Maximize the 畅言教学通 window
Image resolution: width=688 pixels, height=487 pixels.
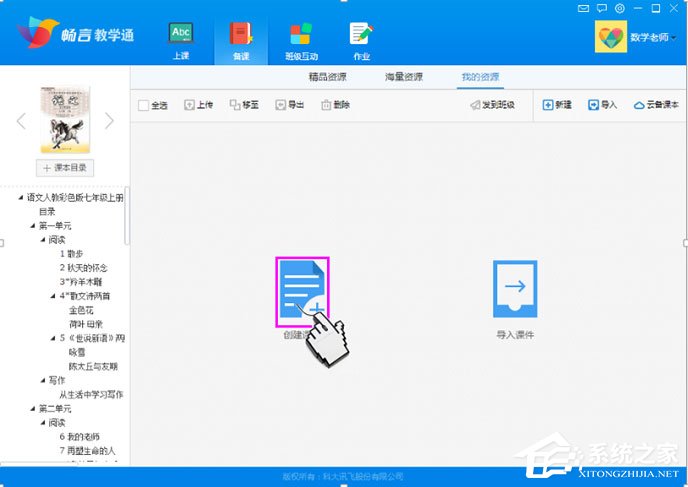click(x=656, y=8)
